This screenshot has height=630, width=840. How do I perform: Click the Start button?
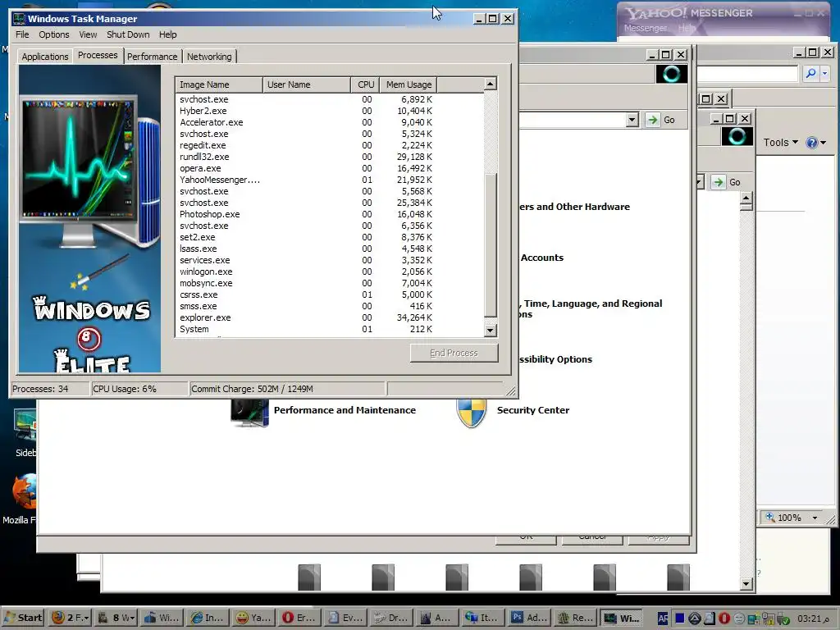[24, 618]
